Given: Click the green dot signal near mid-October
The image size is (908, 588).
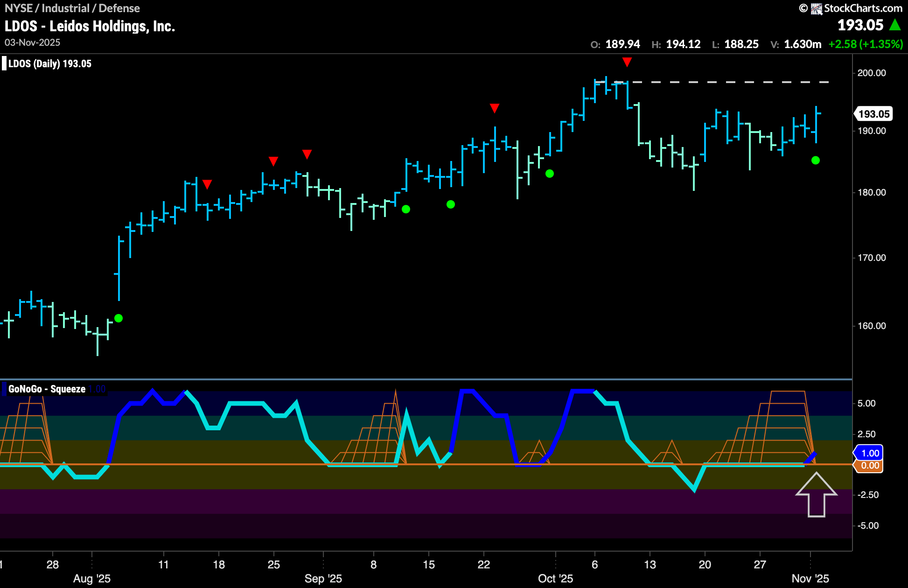Looking at the screenshot, I should tap(549, 174).
